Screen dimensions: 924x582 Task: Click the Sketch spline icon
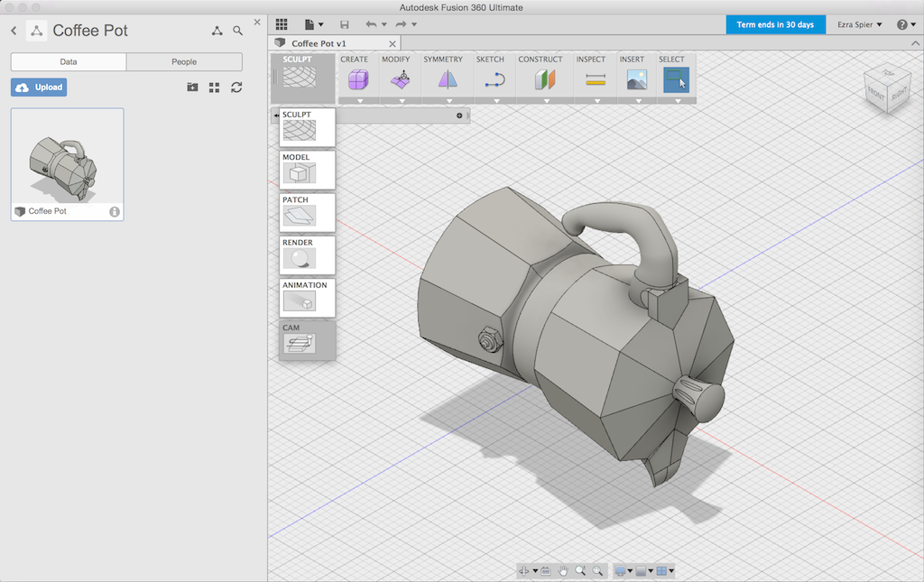494,80
